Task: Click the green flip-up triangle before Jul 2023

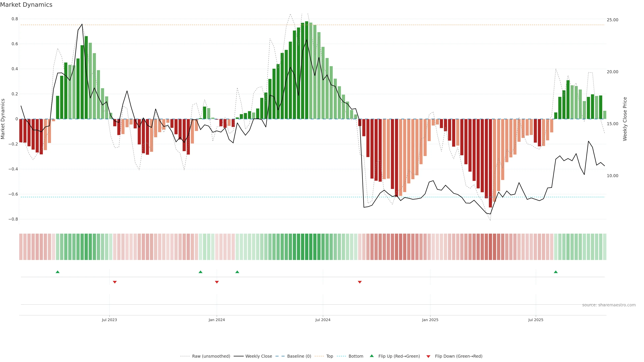Action: click(58, 272)
